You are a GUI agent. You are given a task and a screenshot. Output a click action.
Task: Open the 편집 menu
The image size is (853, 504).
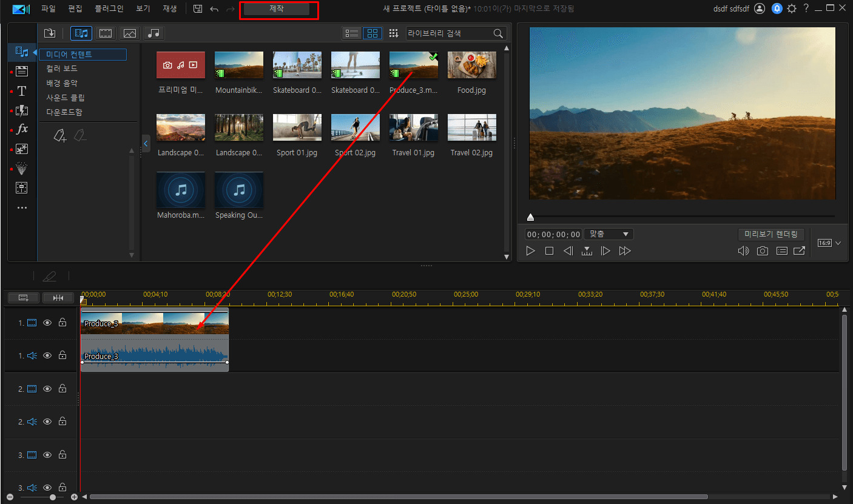coord(75,9)
